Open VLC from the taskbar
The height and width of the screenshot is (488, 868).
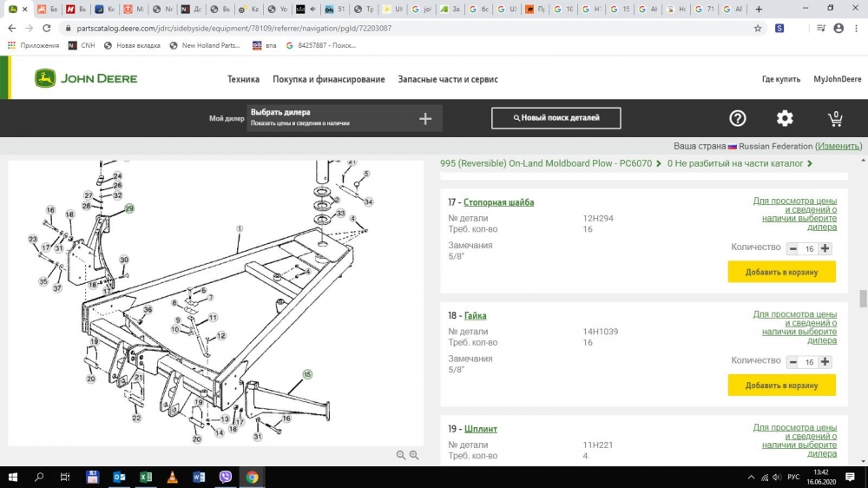pyautogui.click(x=172, y=477)
